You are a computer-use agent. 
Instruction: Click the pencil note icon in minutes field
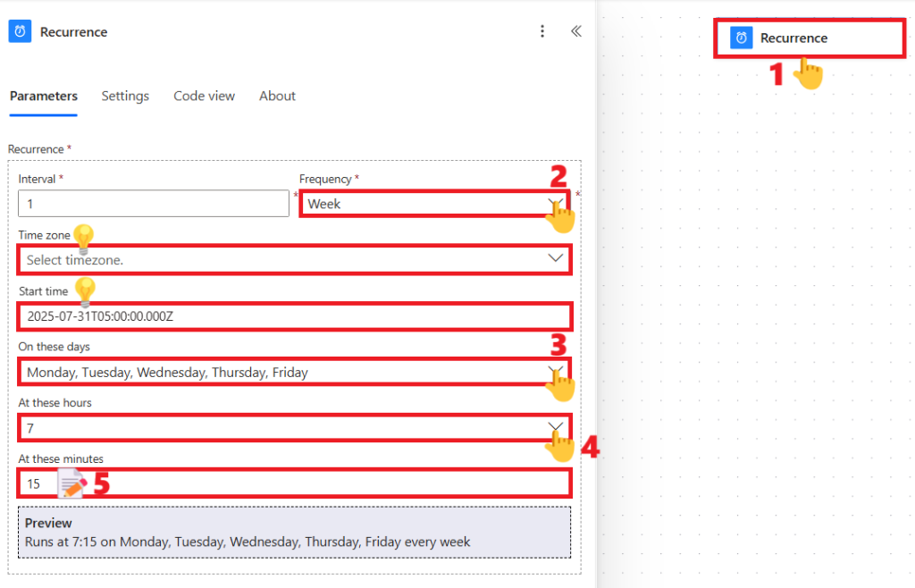[x=72, y=484]
